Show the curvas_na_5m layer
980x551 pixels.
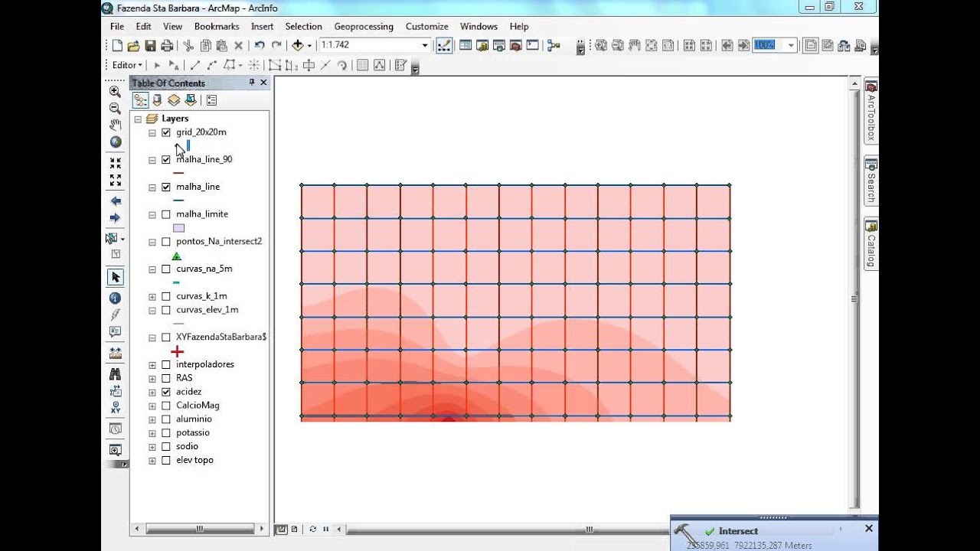click(166, 269)
